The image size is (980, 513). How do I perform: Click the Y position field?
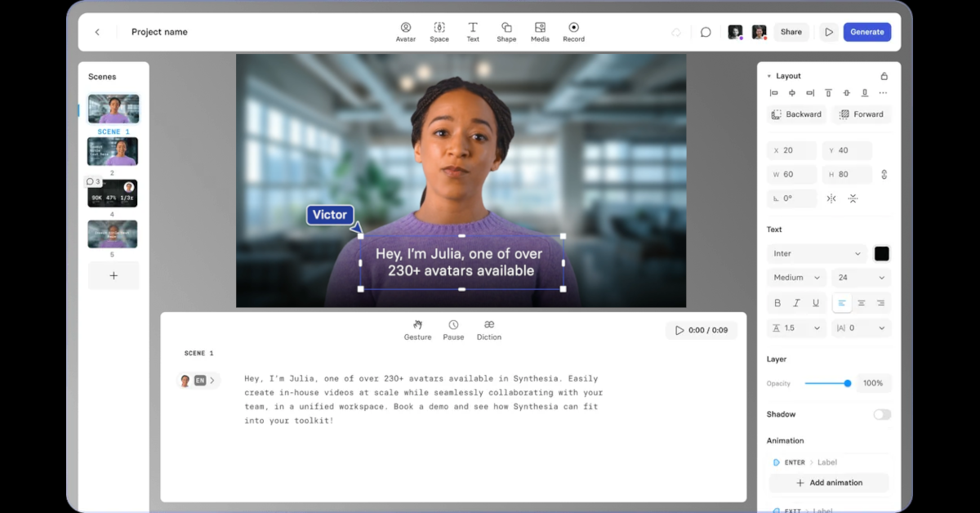point(848,150)
